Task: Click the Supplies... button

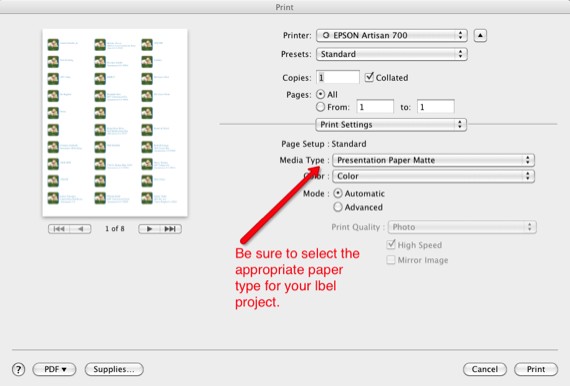Action: pos(114,369)
